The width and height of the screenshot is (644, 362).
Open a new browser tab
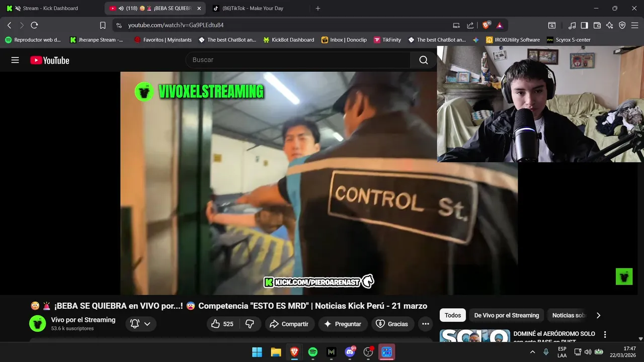[317, 9]
